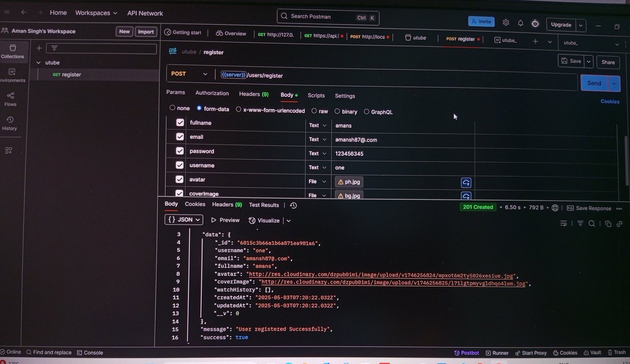The image size is (630, 364).
Task: Open the Environments sidebar panel
Action: [12, 75]
